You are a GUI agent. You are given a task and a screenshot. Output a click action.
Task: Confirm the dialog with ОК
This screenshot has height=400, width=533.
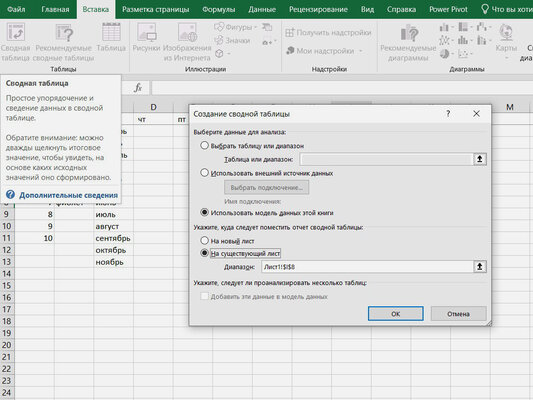(x=396, y=314)
